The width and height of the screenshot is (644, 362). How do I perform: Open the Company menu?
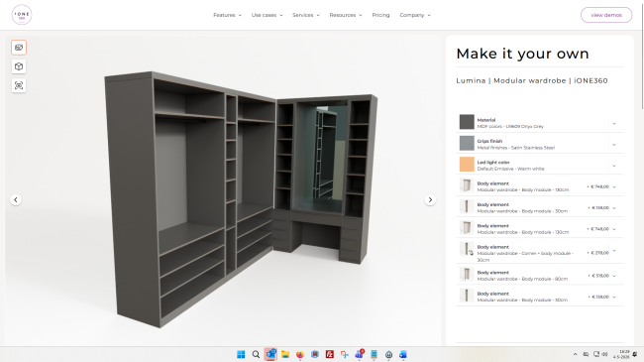tap(415, 15)
